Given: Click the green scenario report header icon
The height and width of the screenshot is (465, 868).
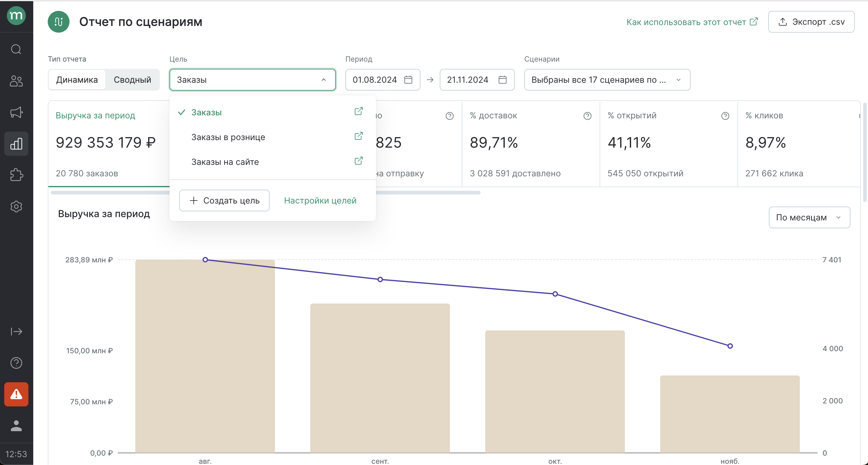Looking at the screenshot, I should pos(59,22).
